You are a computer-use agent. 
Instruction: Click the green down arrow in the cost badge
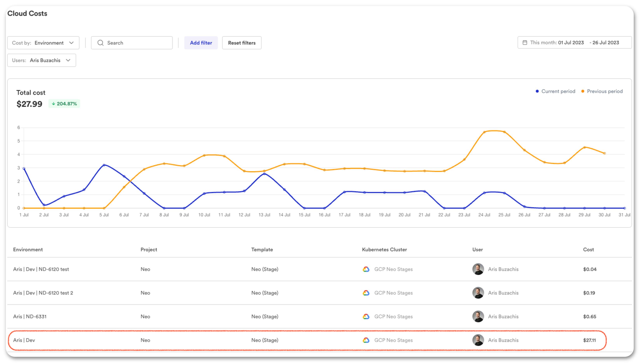click(53, 103)
